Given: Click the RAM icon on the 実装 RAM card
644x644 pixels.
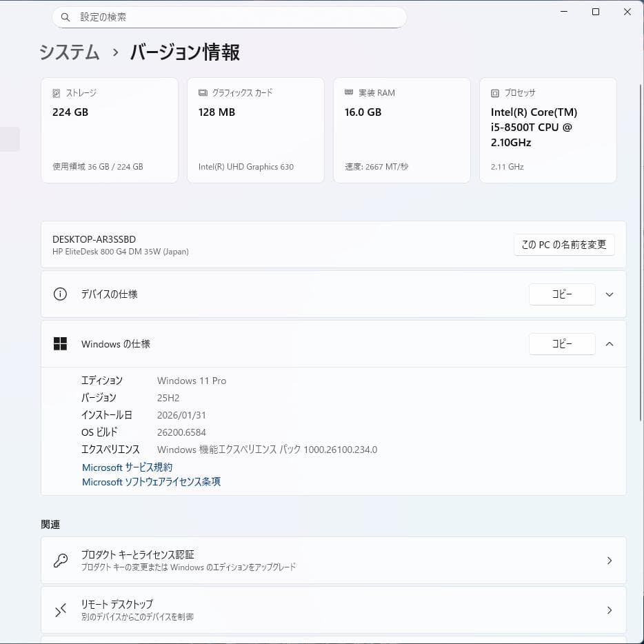Looking at the screenshot, I should tap(349, 92).
